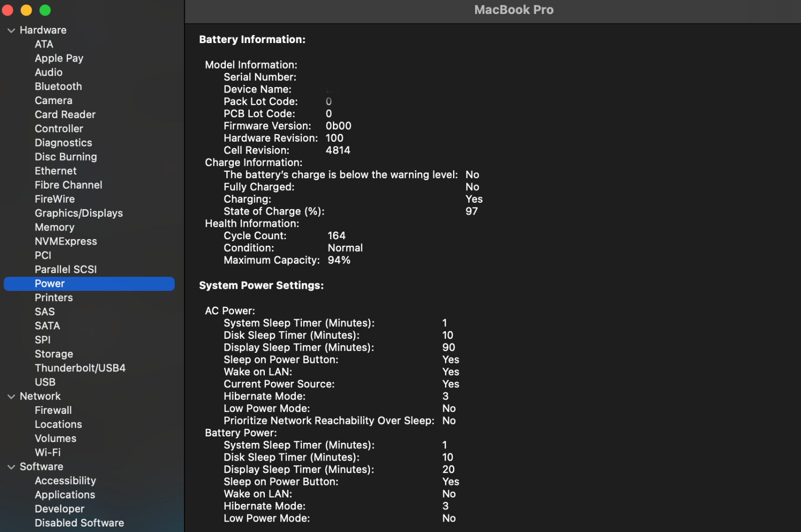Select Developer under Software
The width and height of the screenshot is (801, 532).
click(60, 508)
